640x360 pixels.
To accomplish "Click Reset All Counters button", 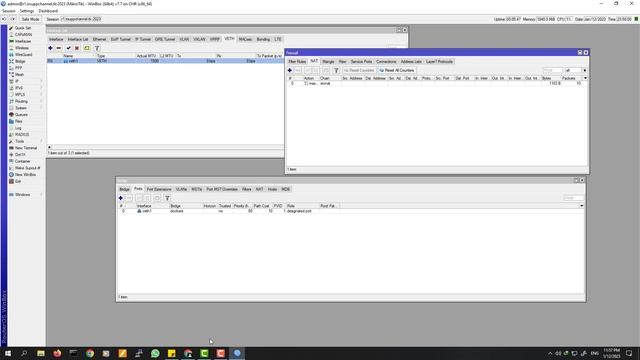I will 397,70.
